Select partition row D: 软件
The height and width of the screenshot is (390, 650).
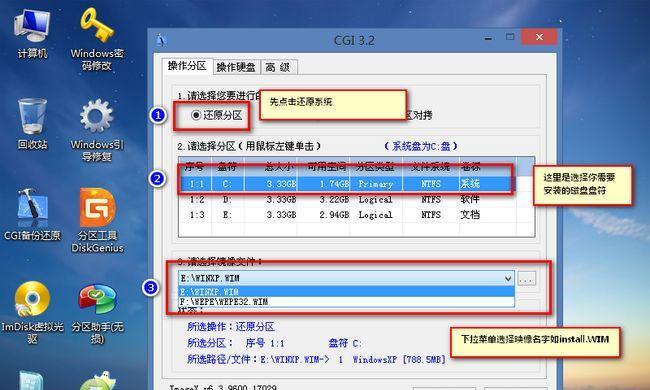pos(346,199)
